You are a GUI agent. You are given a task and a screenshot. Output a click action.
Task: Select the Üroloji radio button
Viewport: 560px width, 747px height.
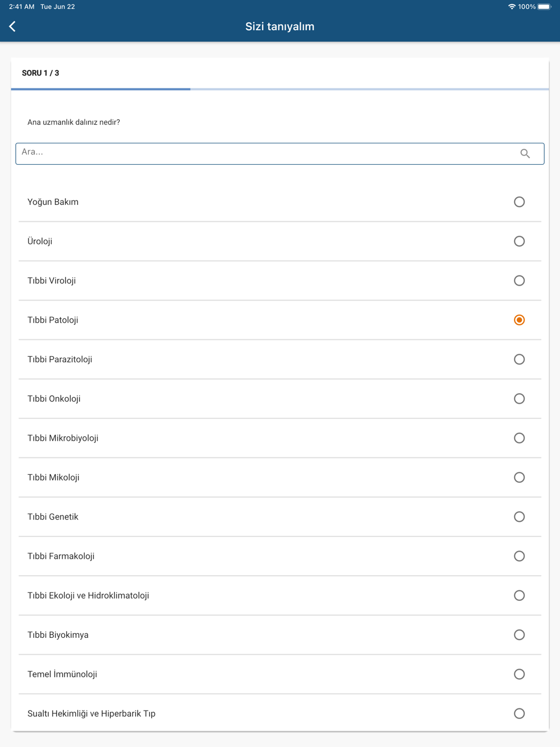pyautogui.click(x=519, y=241)
